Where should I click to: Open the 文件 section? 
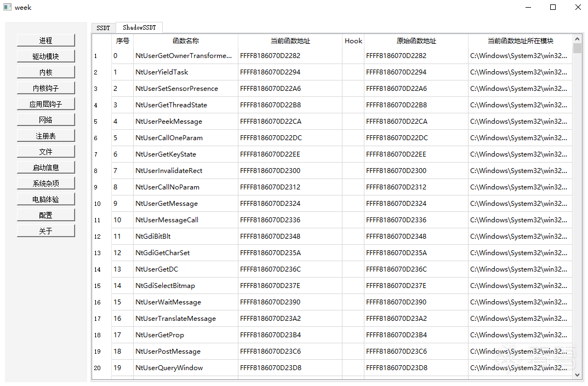click(x=45, y=152)
